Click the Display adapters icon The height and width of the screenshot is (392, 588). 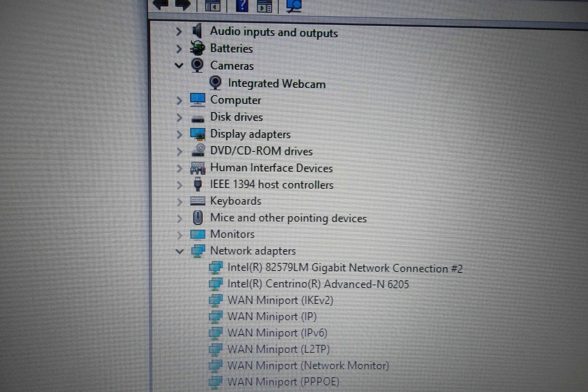pos(198,134)
